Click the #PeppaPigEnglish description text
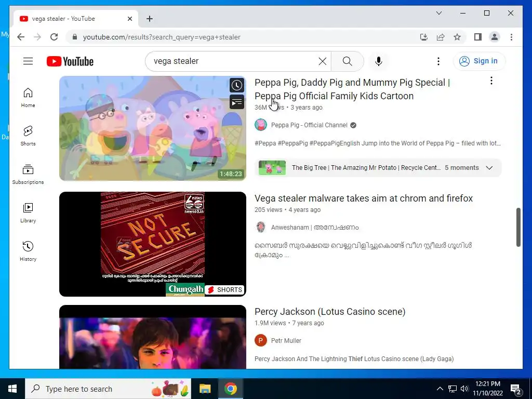 [x=334, y=143]
